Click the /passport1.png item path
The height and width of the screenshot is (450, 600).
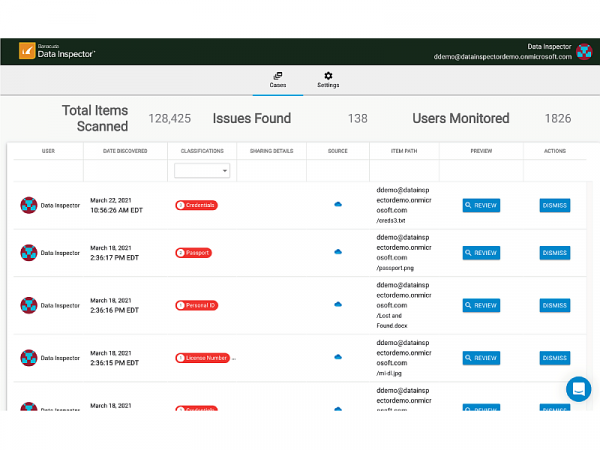coord(395,268)
